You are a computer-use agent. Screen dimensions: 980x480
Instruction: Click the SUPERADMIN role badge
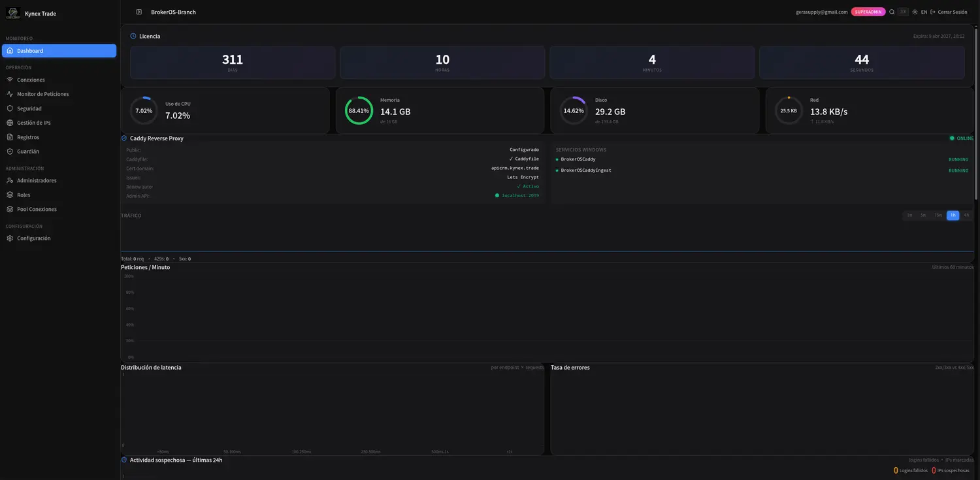pos(868,12)
